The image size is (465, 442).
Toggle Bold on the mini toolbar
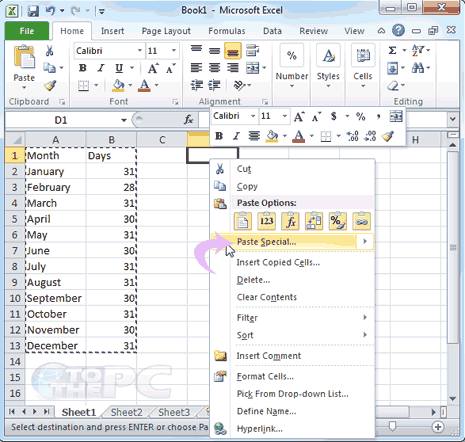point(219,136)
